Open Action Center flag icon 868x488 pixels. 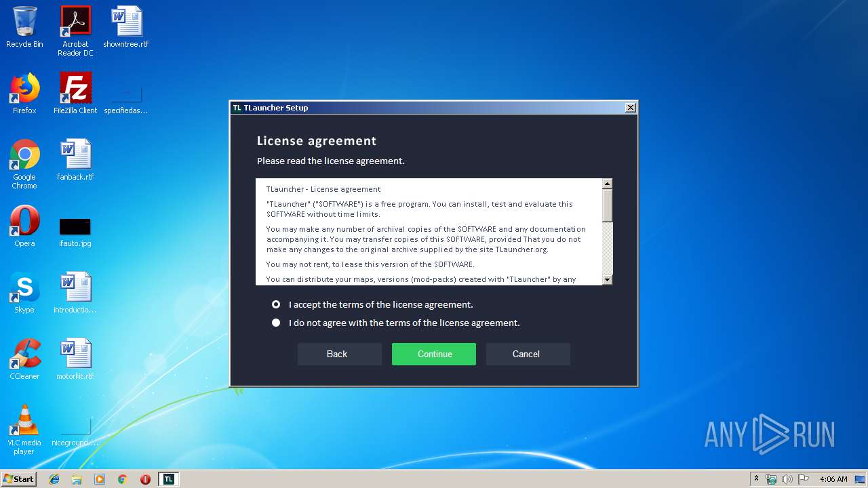pyautogui.click(x=803, y=479)
